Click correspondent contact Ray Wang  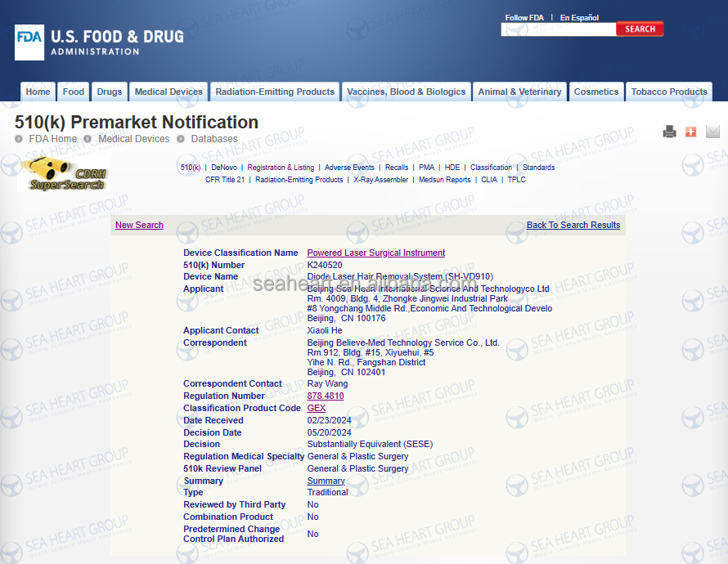[x=327, y=383]
